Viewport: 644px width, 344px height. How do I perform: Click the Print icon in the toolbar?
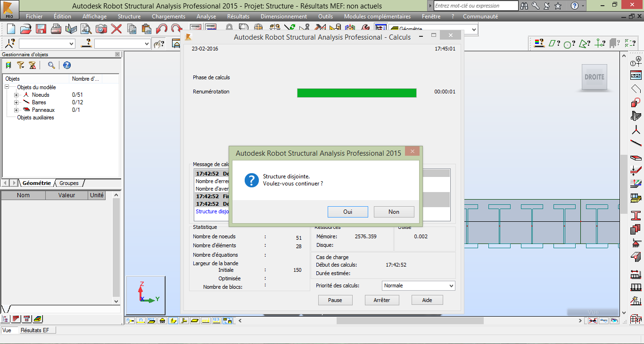pos(56,29)
